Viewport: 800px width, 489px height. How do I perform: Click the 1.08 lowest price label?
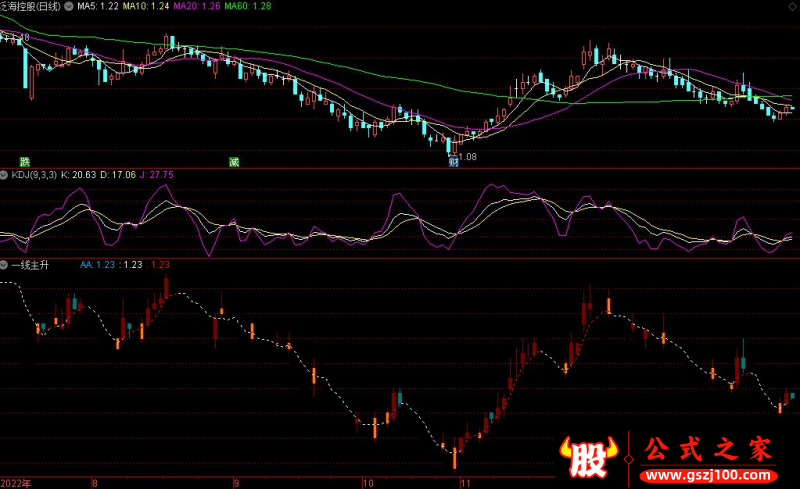tap(469, 156)
